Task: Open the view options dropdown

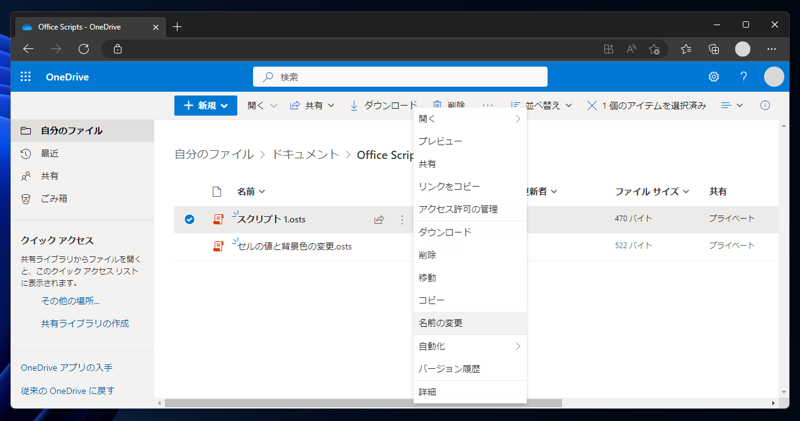Action: coord(732,106)
